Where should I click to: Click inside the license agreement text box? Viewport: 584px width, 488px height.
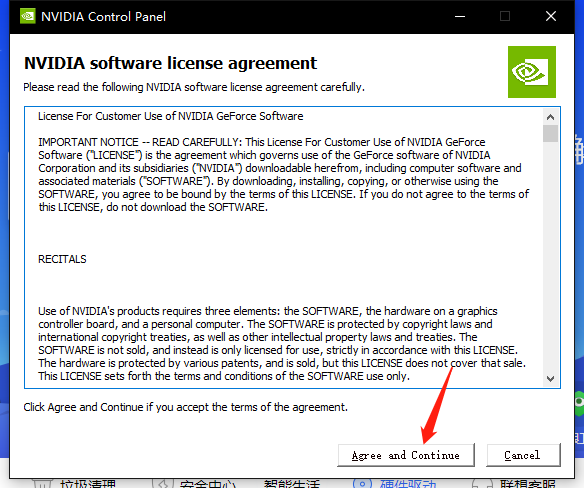click(283, 247)
